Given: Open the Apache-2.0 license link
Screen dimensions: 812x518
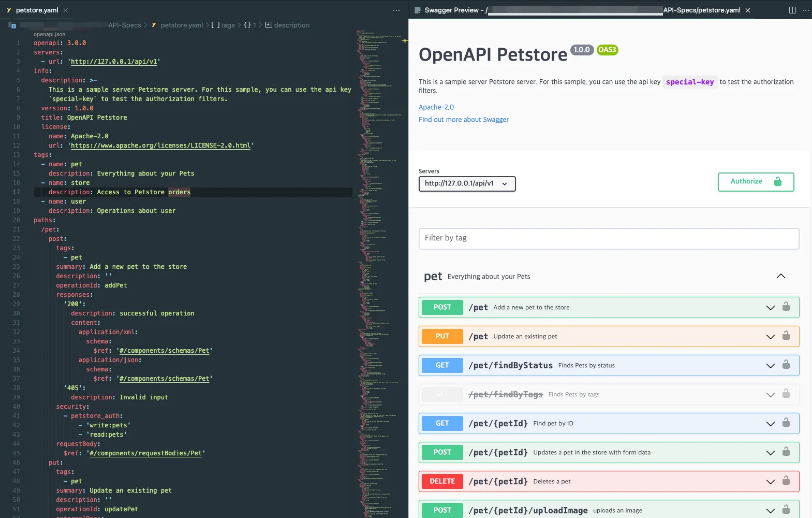Looking at the screenshot, I should 436,107.
